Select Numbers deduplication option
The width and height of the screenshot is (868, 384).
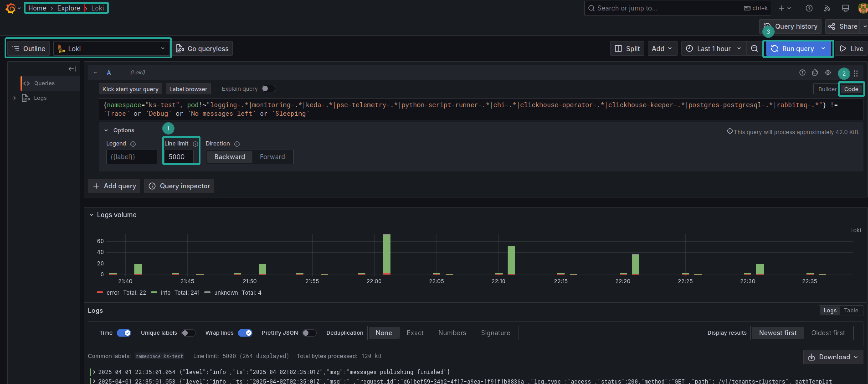(x=452, y=333)
